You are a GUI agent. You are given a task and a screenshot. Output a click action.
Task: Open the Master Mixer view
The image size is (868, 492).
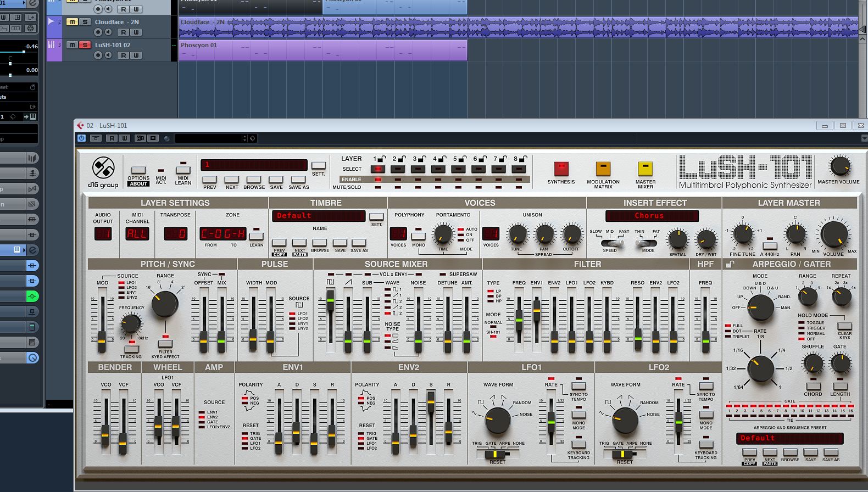(645, 169)
